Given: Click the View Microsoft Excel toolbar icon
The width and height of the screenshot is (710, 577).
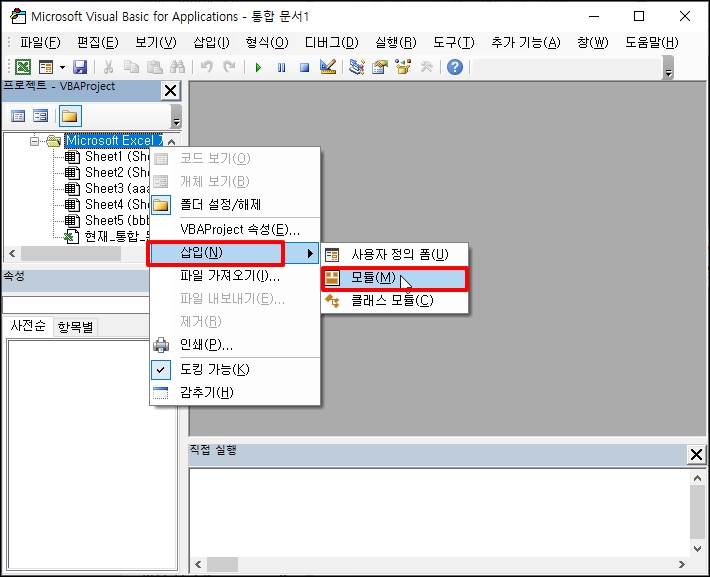Looking at the screenshot, I should tap(23, 67).
